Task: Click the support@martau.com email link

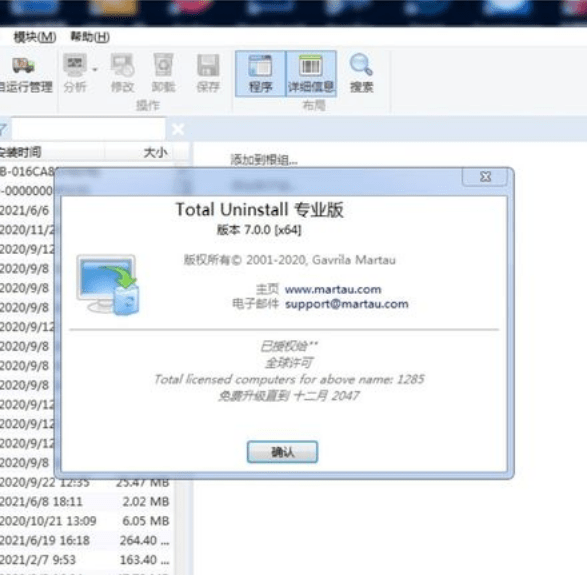Action: [347, 304]
